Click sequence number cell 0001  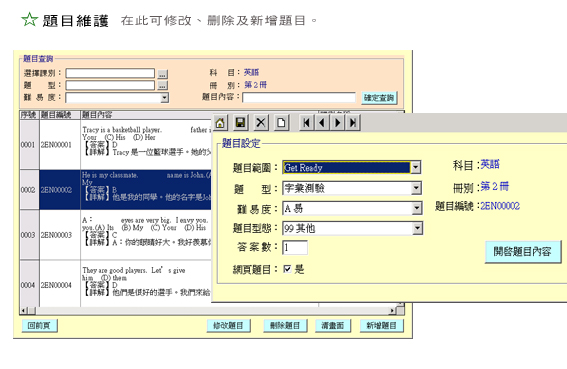click(x=29, y=145)
